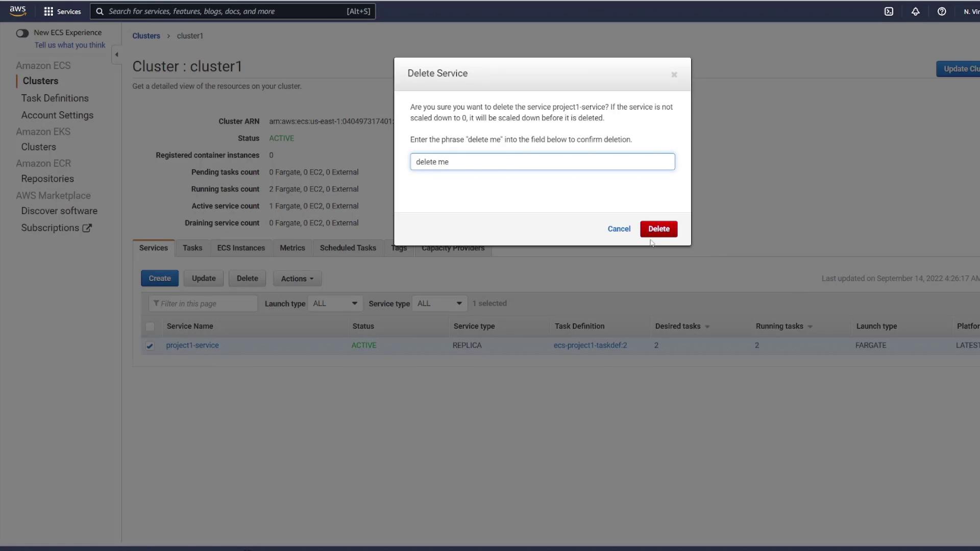Tick the select-all services header checkbox

point(150,327)
